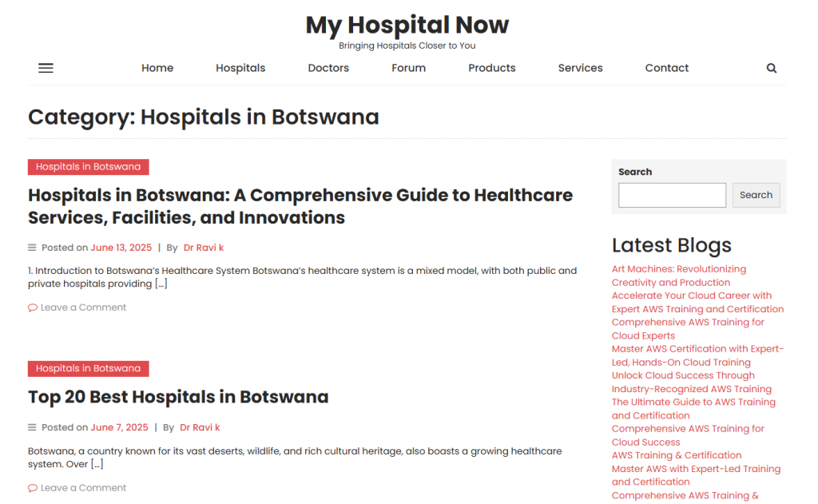This screenshot has width=818, height=504.
Task: Select Forum in the navigation bar
Action: 408,68
